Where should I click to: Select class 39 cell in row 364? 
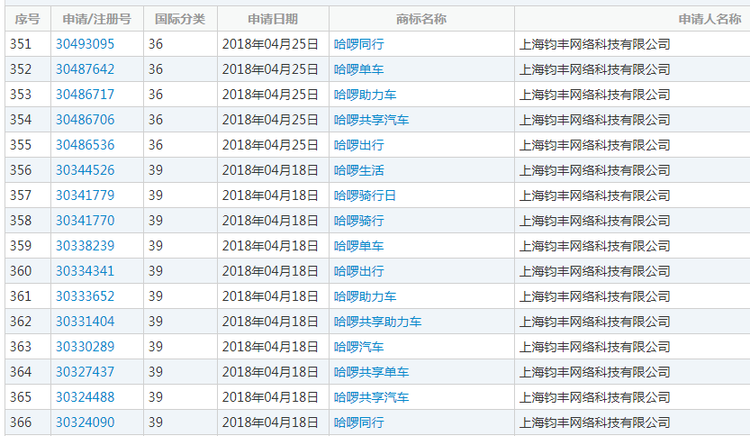(180, 372)
